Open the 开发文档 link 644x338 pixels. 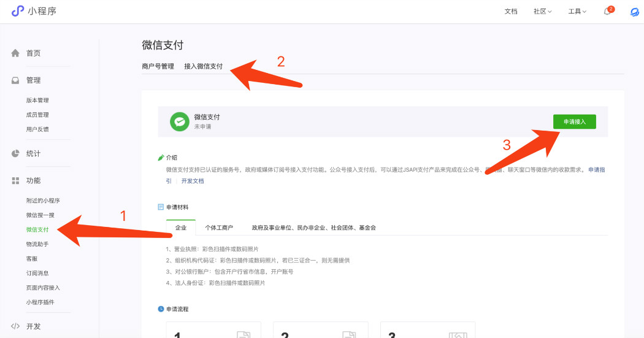[193, 181]
